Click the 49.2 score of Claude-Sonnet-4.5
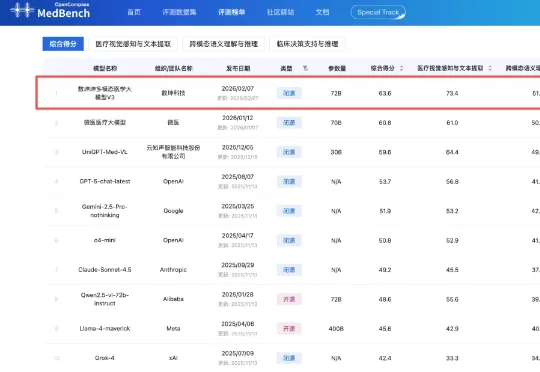This screenshot has height=372, width=540. pos(385,270)
